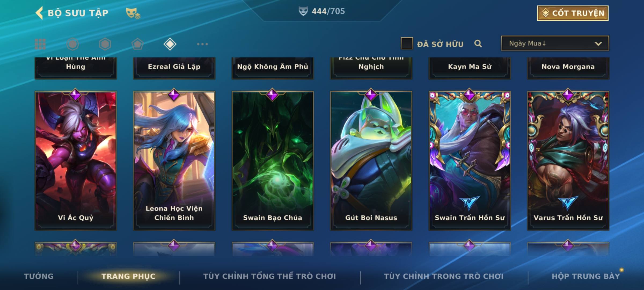Image resolution: width=644 pixels, height=290 pixels.
Task: Select the pentagon rarity filter icon
Action: click(x=137, y=44)
